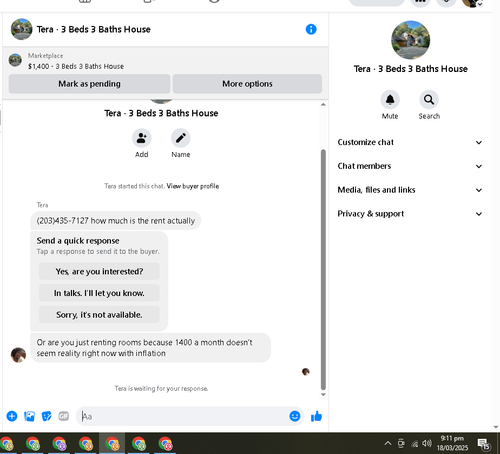This screenshot has height=454, width=500.
Task: Choose a sticker via sticker icon
Action: pos(46,416)
